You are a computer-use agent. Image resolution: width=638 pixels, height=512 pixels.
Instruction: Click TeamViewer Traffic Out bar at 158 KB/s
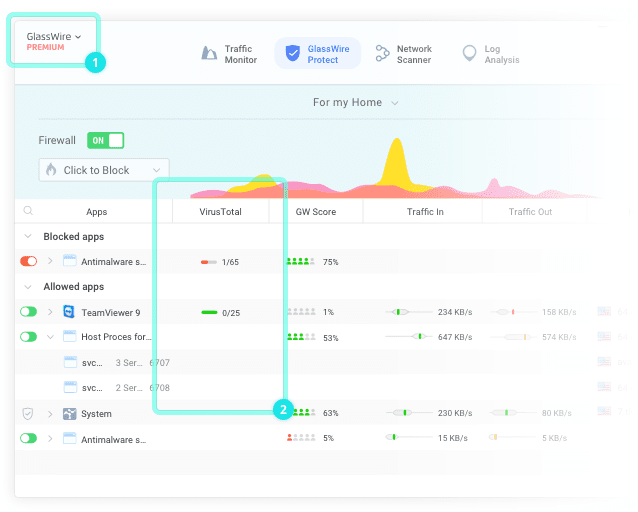[x=514, y=312]
